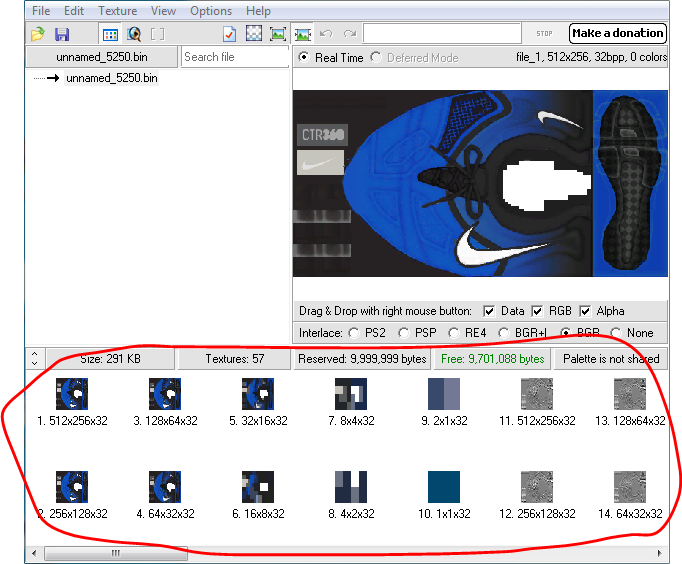Viewport: 682px width, 564px height.
Task: Select the thumbnail grid view icon
Action: [x=109, y=34]
